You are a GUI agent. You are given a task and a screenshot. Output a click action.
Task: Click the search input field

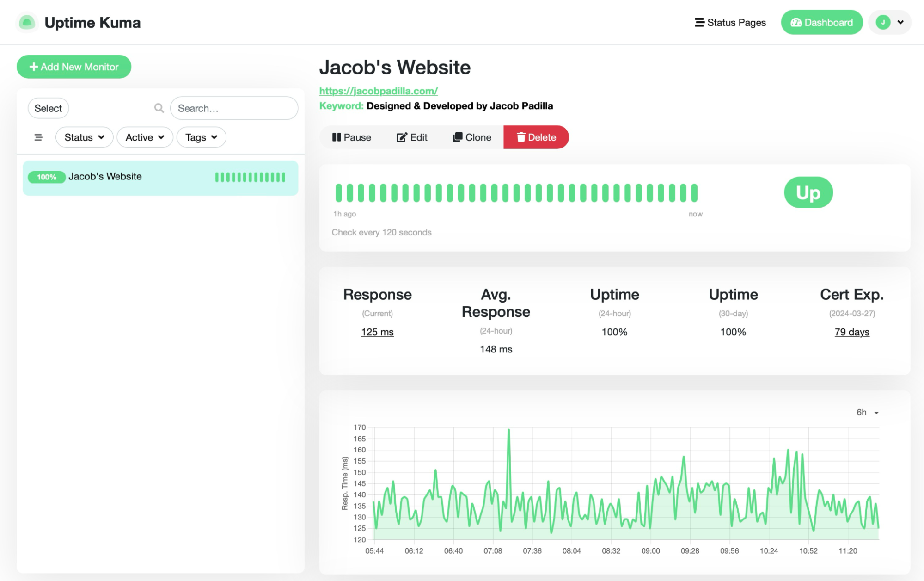[x=233, y=108]
